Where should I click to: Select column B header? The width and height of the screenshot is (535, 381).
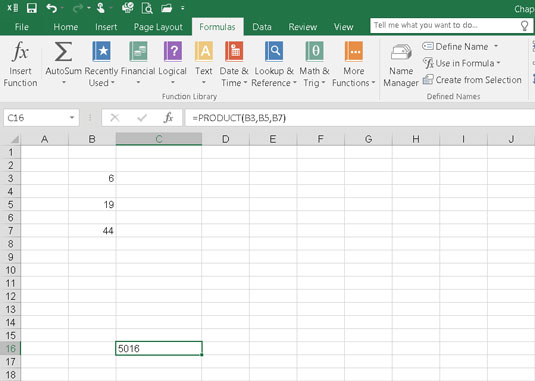click(x=92, y=139)
